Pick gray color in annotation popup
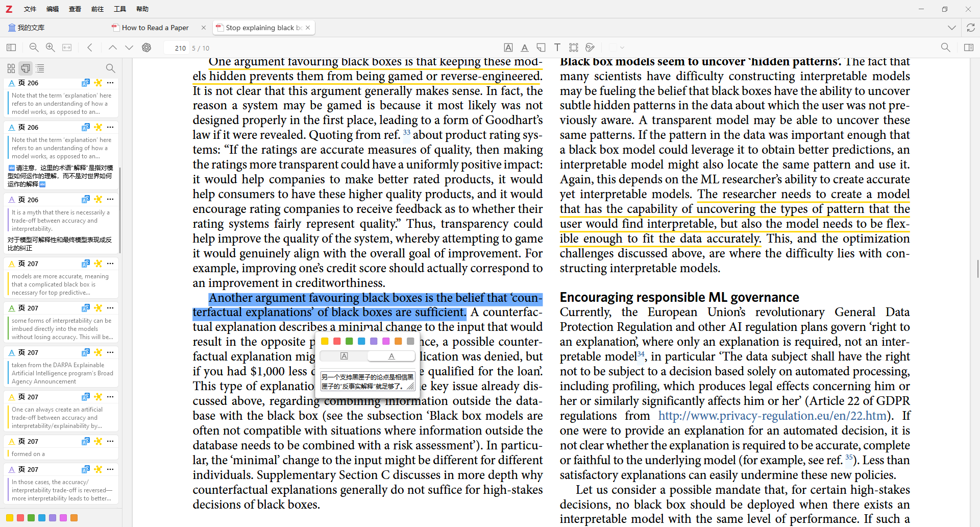The image size is (980, 527). (410, 341)
